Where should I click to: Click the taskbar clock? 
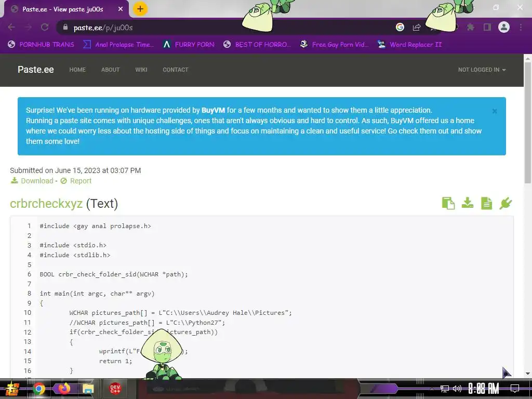(484, 389)
